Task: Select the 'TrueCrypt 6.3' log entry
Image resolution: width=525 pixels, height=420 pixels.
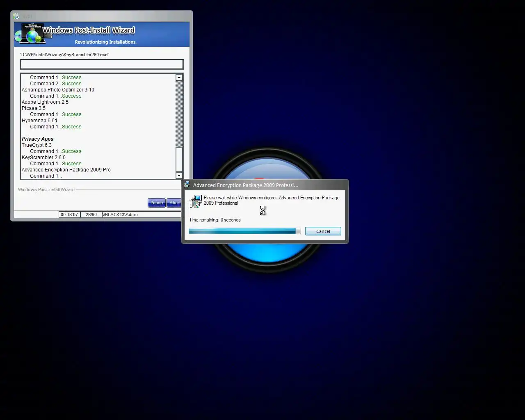Action: coord(37,145)
